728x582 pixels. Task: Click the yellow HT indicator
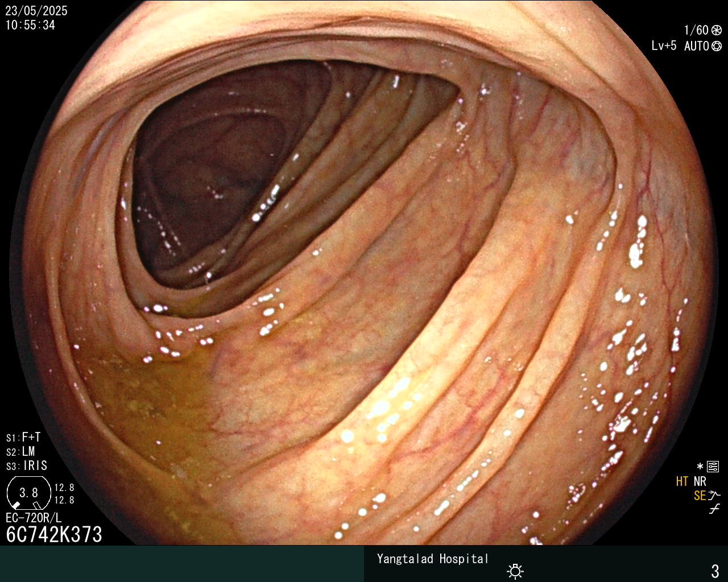682,481
